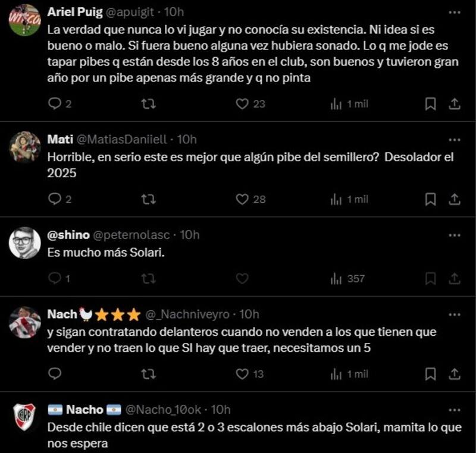Open more options on Nacho's tweet

[454, 410]
